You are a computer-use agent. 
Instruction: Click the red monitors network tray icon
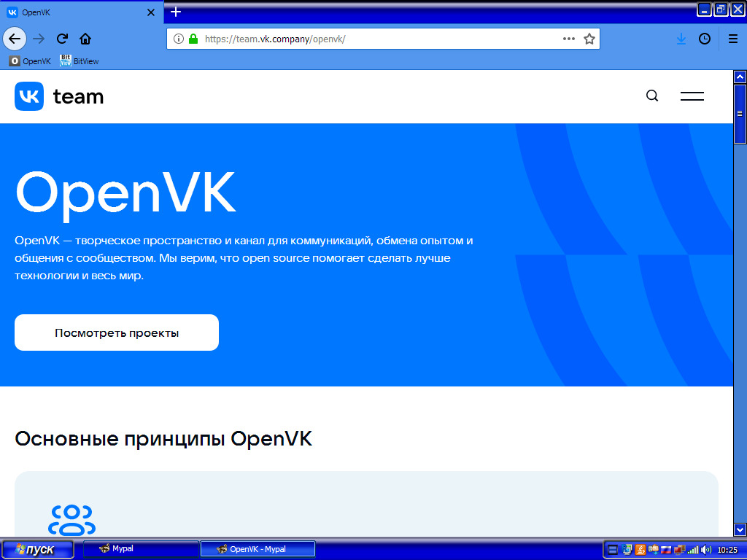pyautogui.click(x=680, y=550)
